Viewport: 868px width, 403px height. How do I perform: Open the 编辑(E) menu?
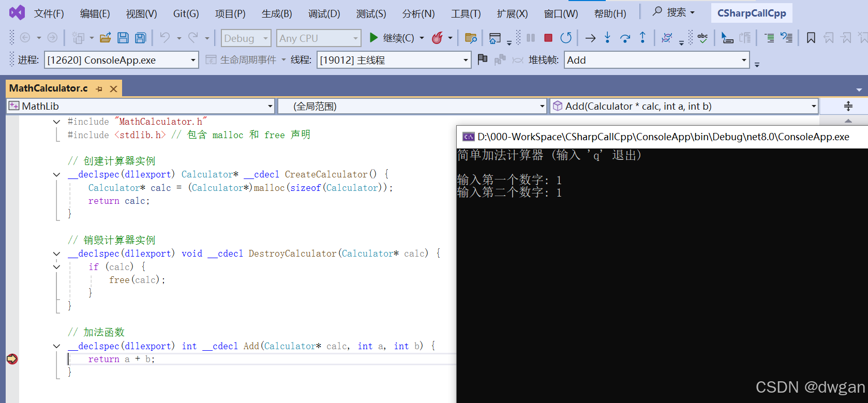pyautogui.click(x=95, y=13)
